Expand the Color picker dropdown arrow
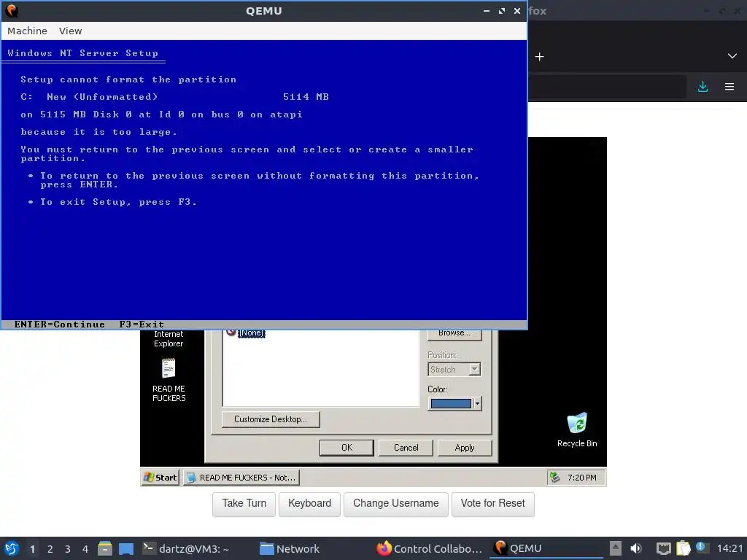The height and width of the screenshot is (560, 747). [x=477, y=404]
